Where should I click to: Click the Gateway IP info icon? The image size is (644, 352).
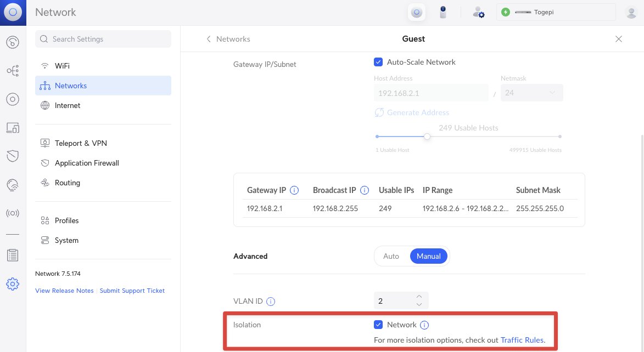coord(294,190)
